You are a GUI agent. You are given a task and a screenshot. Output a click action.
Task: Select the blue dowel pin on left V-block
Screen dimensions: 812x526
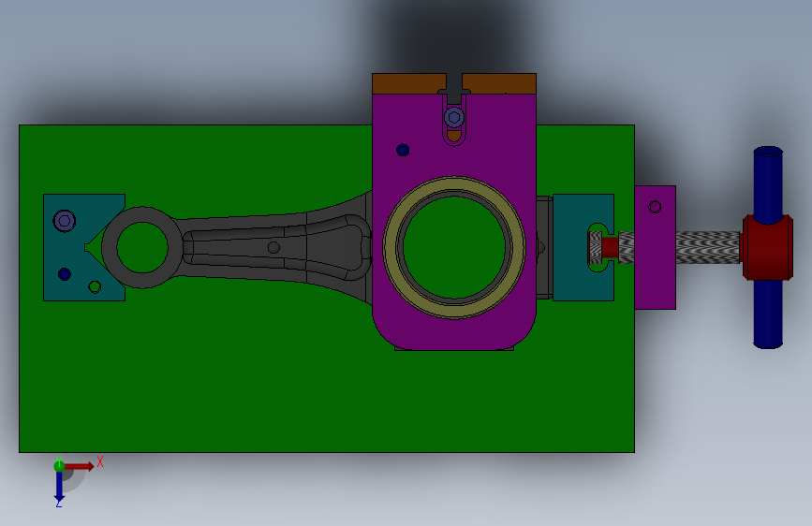pyautogui.click(x=65, y=274)
